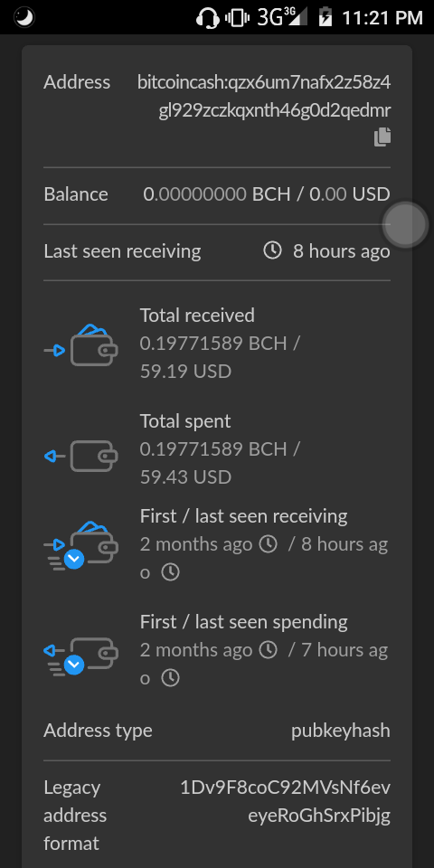This screenshot has width=434, height=868.
Task: Tap the first/last seen spending wallet icon
Action: tap(80, 656)
